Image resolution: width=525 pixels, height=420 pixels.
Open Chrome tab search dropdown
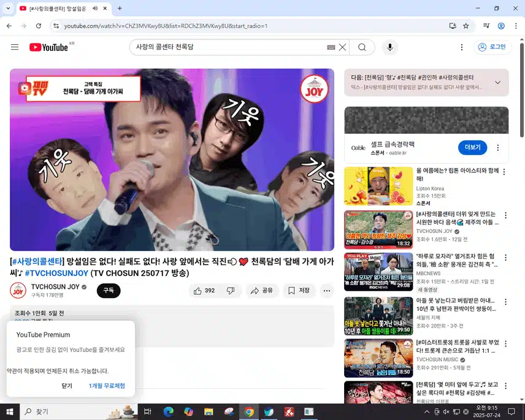tap(8, 9)
